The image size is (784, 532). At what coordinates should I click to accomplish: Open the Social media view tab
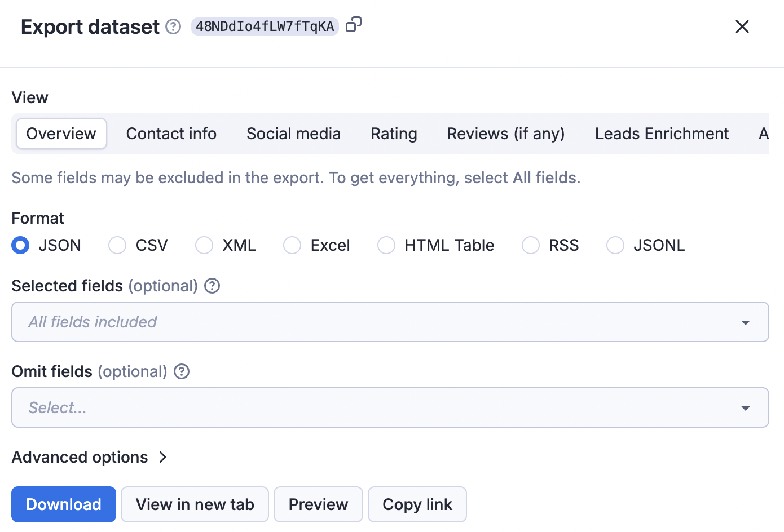tap(294, 134)
